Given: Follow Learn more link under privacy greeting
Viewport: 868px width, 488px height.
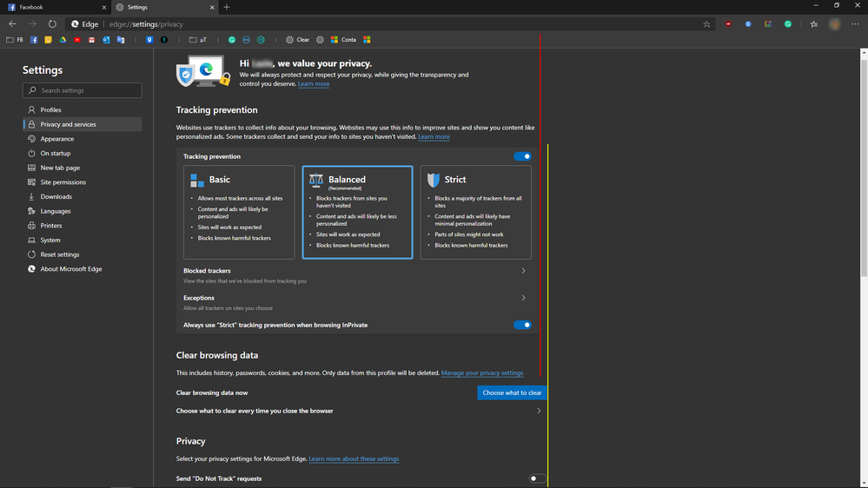Looking at the screenshot, I should [314, 84].
